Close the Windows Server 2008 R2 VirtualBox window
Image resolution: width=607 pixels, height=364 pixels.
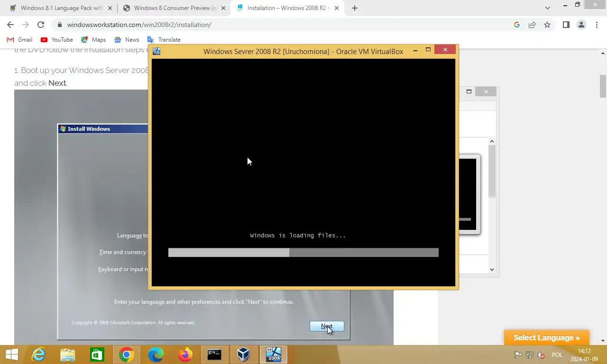click(x=445, y=50)
